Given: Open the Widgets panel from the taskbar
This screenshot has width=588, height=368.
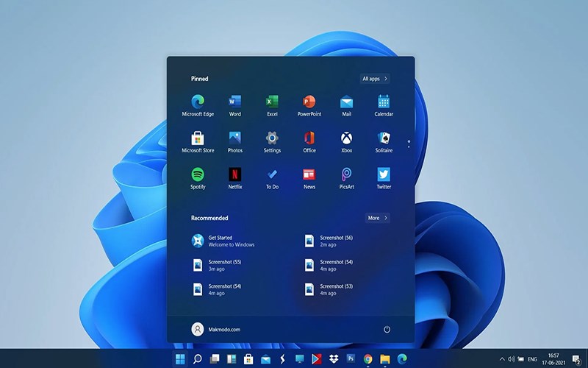Looking at the screenshot, I should click(232, 359).
